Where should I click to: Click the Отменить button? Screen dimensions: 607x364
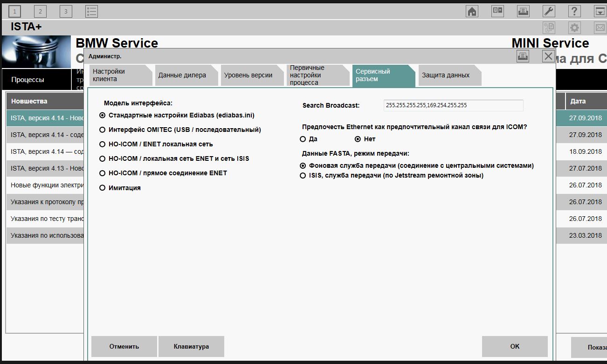point(124,346)
